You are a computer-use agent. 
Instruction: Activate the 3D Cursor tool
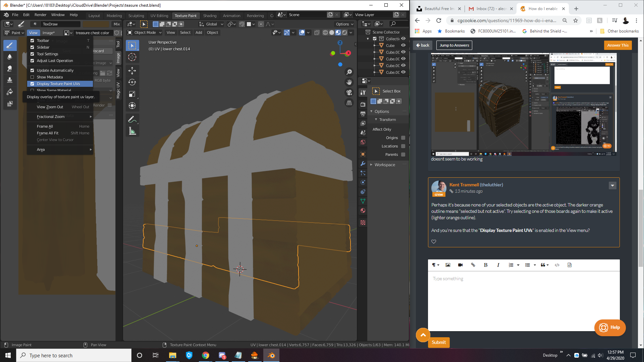(x=132, y=57)
